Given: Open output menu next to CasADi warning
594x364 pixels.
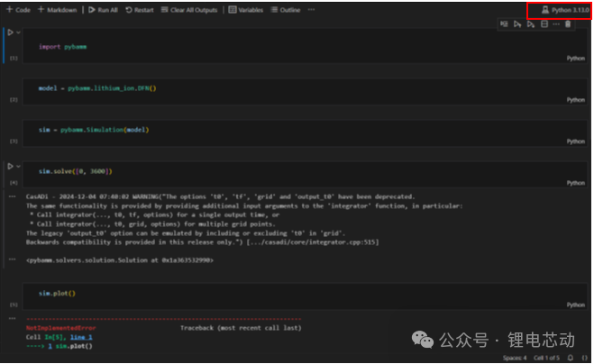Looking at the screenshot, I should tap(13, 196).
